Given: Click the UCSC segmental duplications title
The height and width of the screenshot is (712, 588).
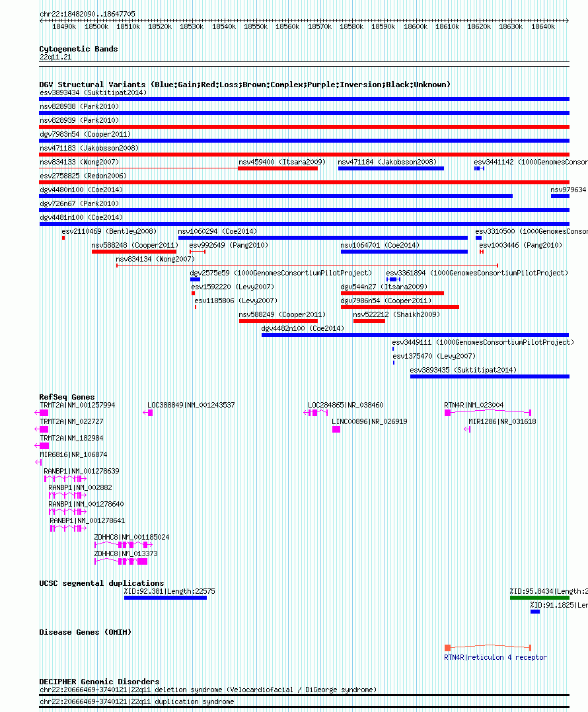Looking at the screenshot, I should point(102,583).
